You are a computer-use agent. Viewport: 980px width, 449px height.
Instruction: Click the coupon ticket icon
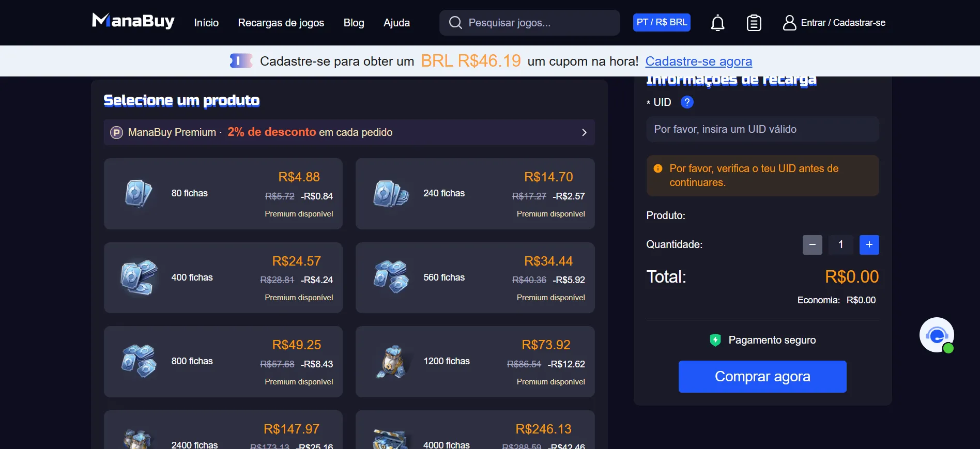pos(241,61)
